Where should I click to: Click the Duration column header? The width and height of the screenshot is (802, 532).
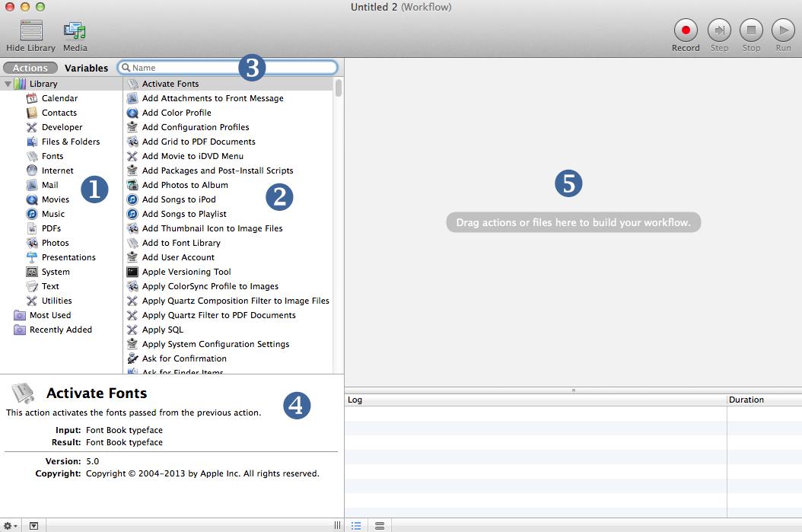[x=764, y=400]
